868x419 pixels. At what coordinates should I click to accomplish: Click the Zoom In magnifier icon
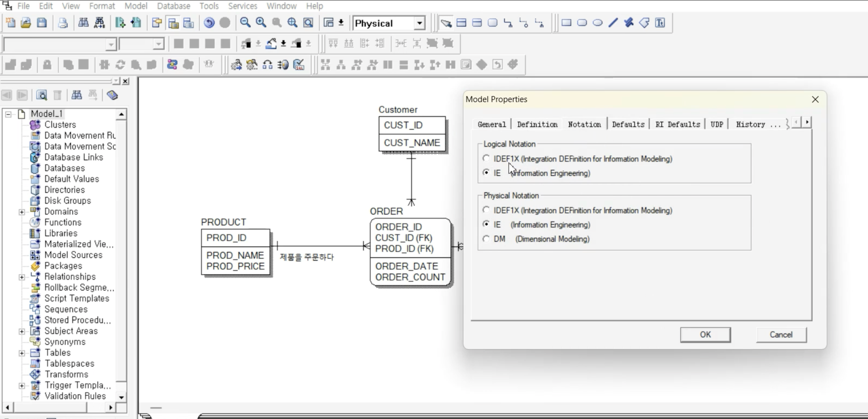[261, 23]
